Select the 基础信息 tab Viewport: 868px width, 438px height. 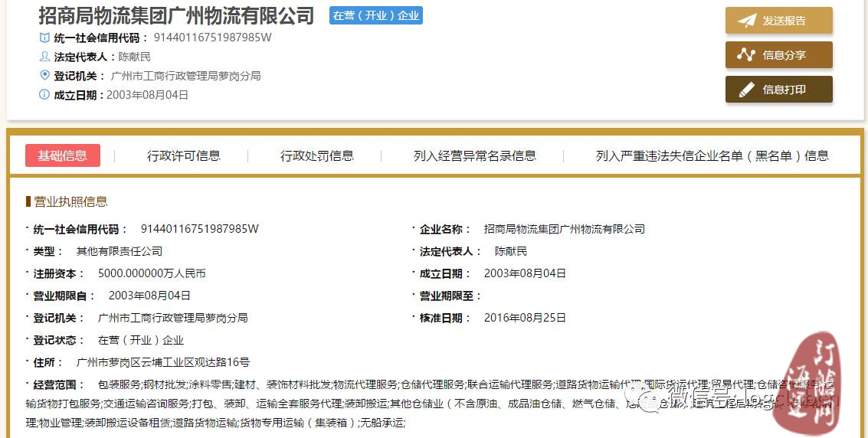[x=63, y=155]
